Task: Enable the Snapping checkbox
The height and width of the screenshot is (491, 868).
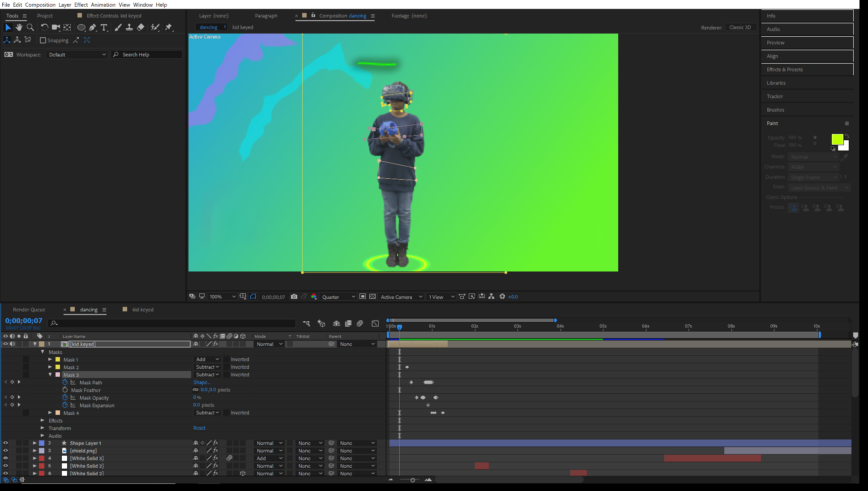Action: (42, 40)
